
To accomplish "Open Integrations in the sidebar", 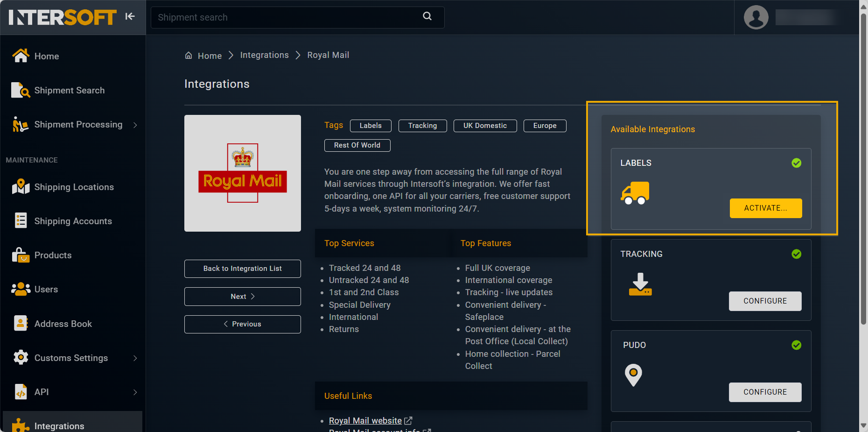I will [x=73, y=423].
